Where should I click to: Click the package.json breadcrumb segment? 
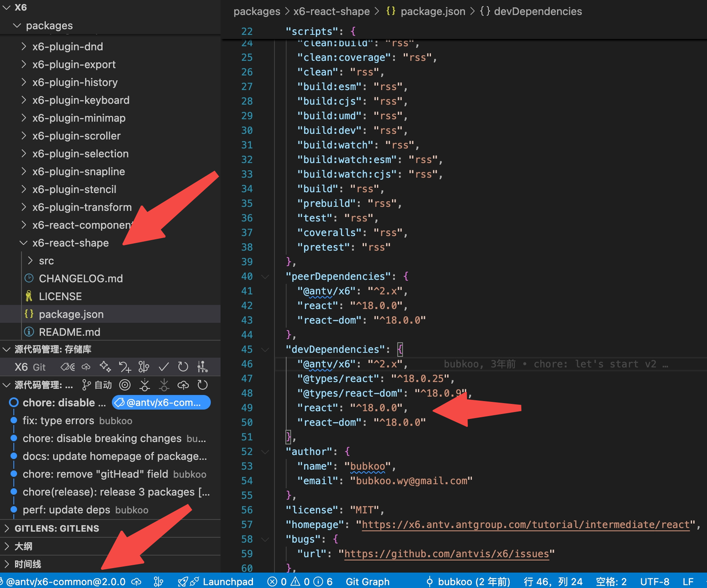(x=432, y=11)
